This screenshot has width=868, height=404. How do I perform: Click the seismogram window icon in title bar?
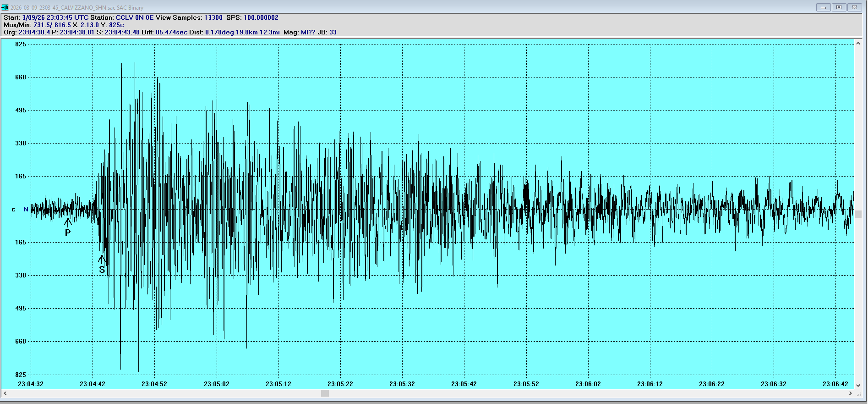pyautogui.click(x=5, y=7)
